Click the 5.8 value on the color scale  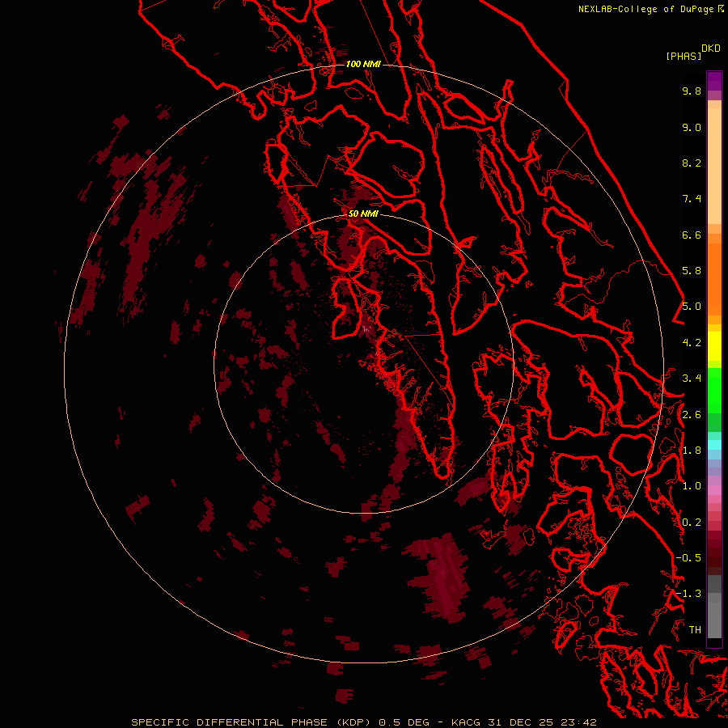point(692,271)
